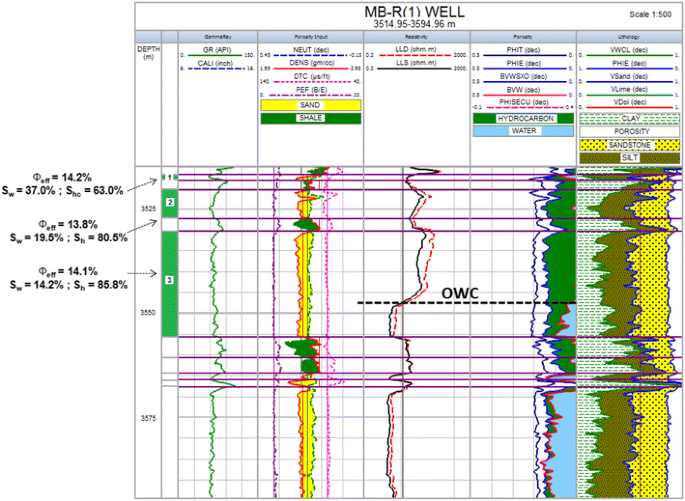Viewport: 685px width, 501px height.
Task: Select the BVW (dec) curve label
Action: coord(523,90)
